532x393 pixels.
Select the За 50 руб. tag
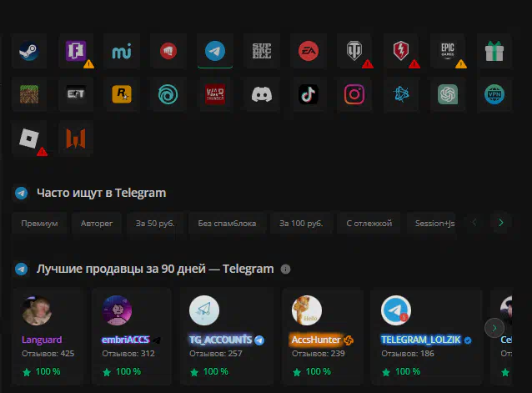pyautogui.click(x=155, y=224)
